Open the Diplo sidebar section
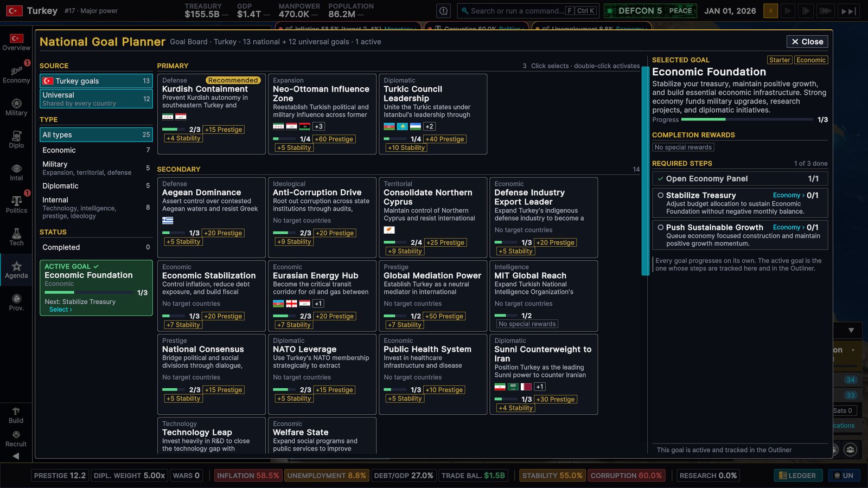The height and width of the screenshot is (488, 868). 16,140
